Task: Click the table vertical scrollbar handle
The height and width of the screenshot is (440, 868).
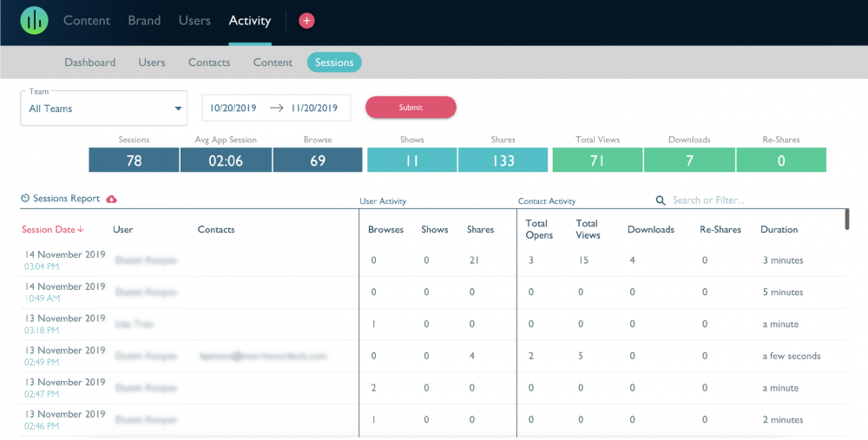Action: click(x=847, y=220)
